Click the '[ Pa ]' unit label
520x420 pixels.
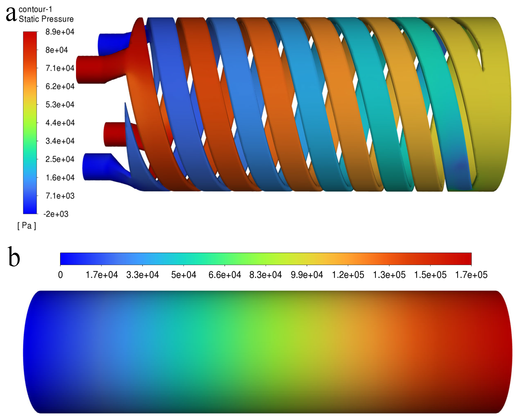[x=27, y=226]
